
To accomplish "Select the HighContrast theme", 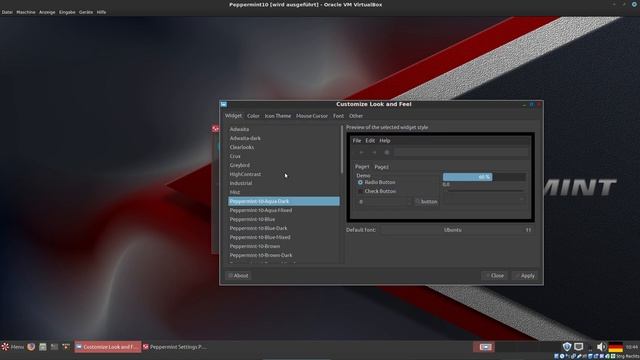I will [x=284, y=174].
